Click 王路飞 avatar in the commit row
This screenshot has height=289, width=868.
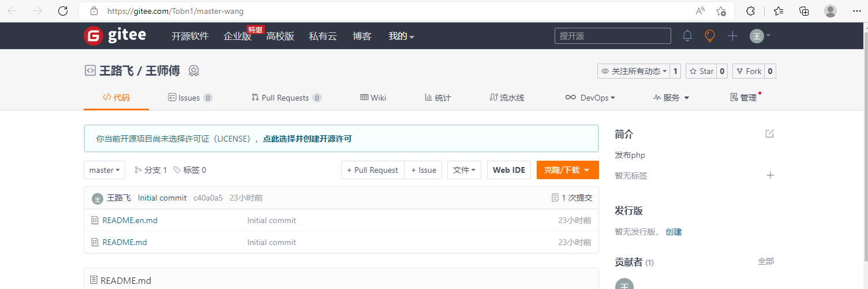98,198
